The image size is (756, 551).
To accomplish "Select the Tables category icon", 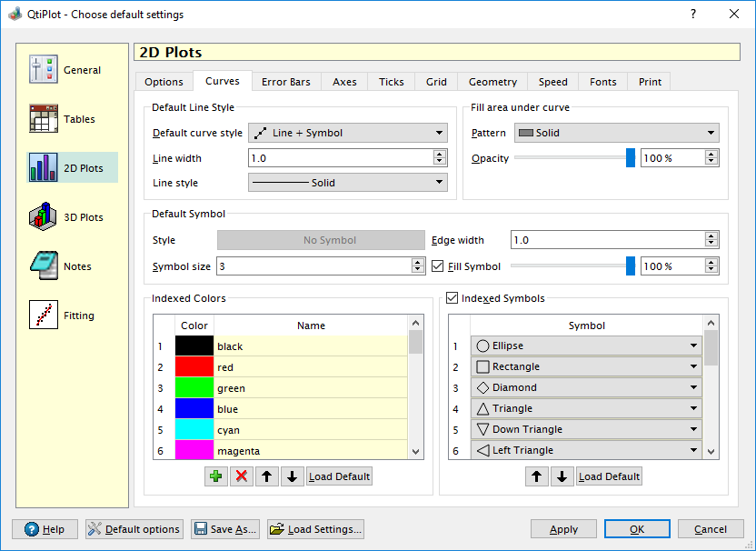I will point(44,119).
